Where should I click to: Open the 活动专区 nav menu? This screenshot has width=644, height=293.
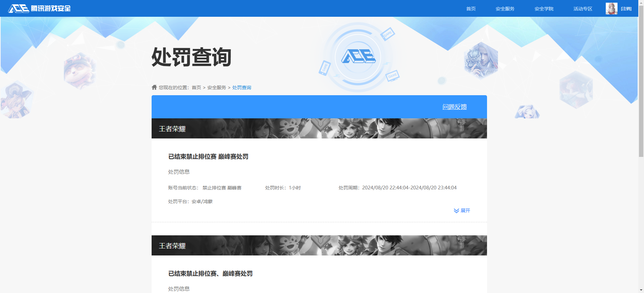[583, 9]
